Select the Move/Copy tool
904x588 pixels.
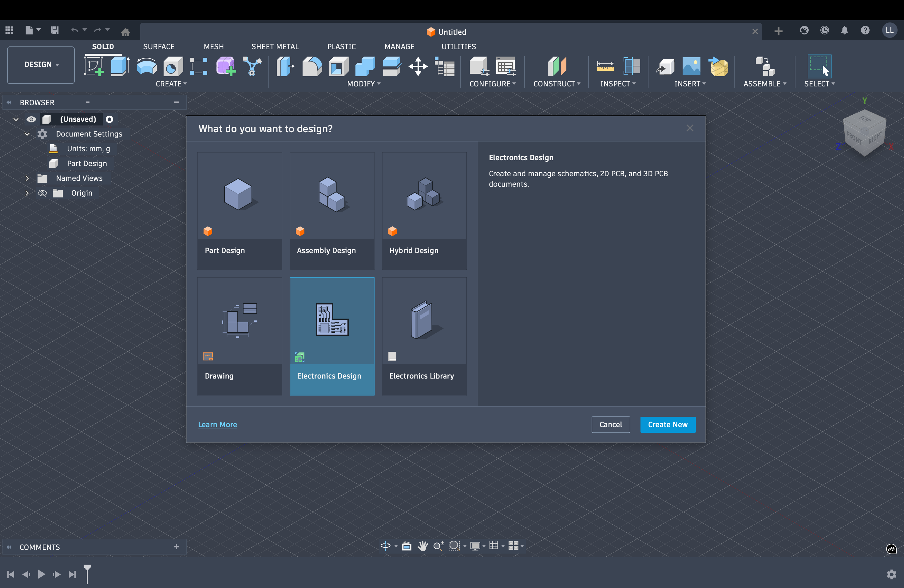[x=418, y=66]
